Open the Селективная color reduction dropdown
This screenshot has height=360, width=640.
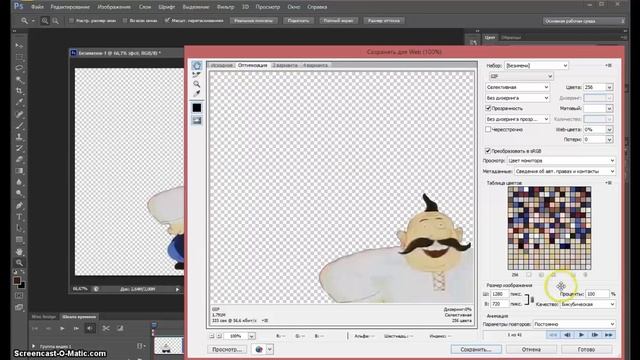pyautogui.click(x=517, y=87)
